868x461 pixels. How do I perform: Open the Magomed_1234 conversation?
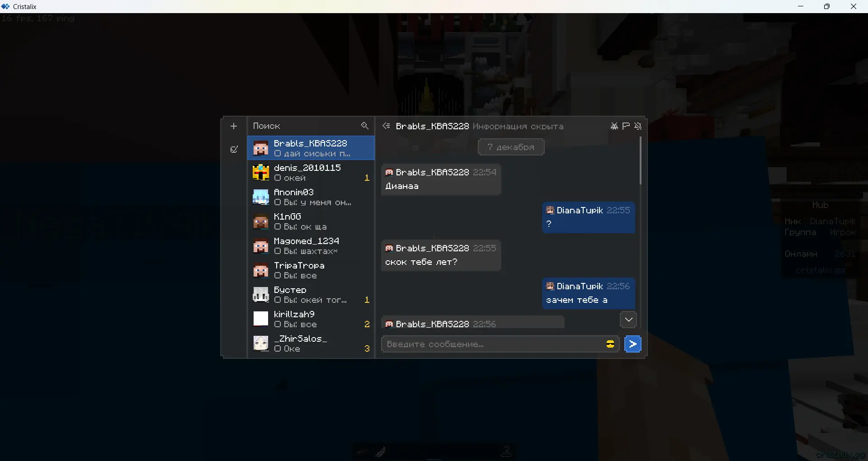point(311,246)
